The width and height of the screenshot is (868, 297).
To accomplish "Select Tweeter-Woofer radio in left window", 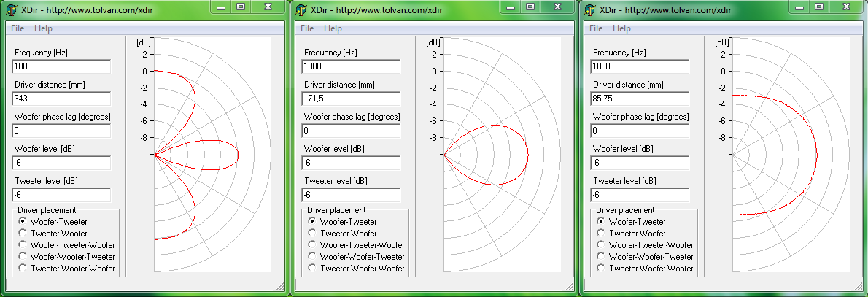I will (x=23, y=234).
